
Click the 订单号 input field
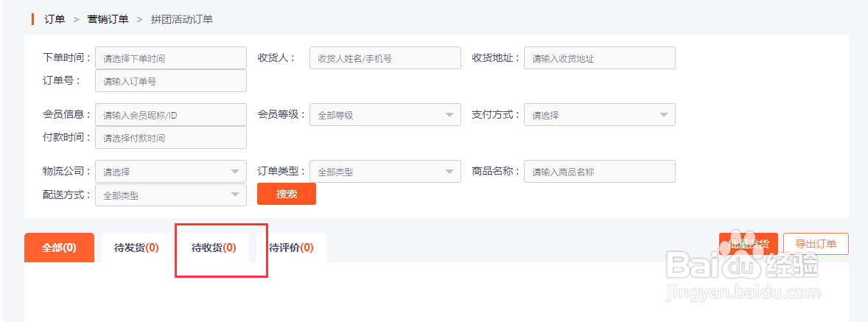click(170, 81)
